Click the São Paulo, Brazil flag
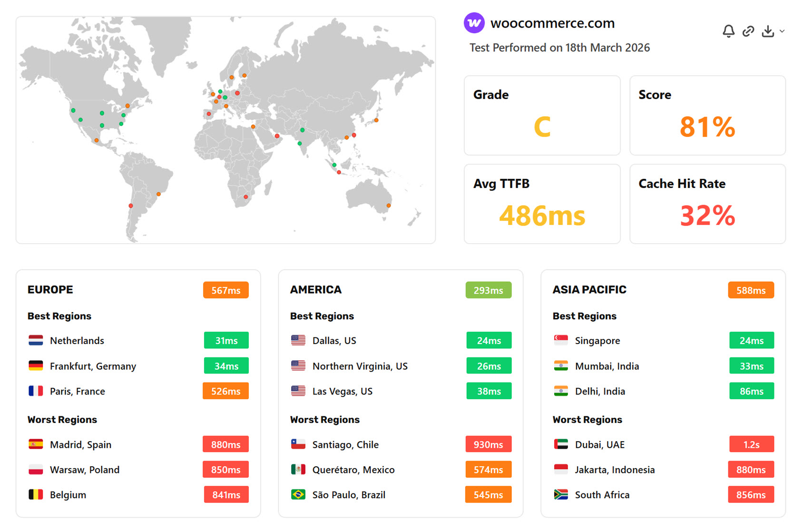803x532 pixels. pos(298,495)
